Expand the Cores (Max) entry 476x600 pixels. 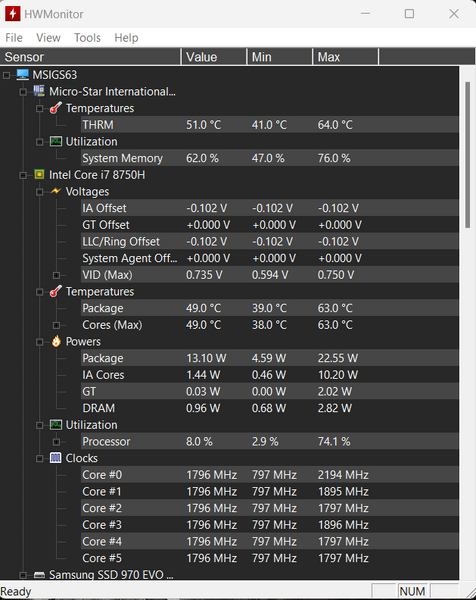[56, 325]
